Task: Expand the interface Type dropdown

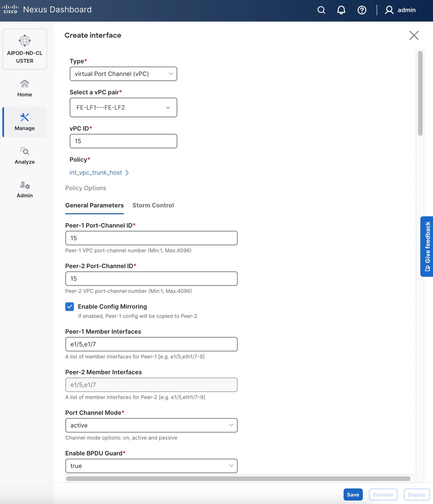Action: [123, 74]
